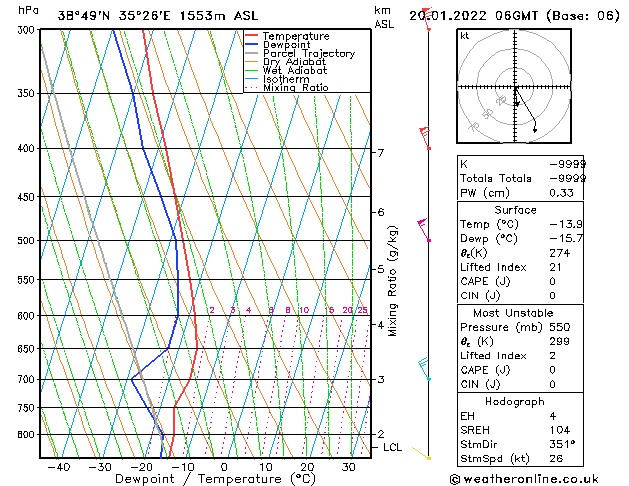Click the red wind barb near 400 hPa
Screen dimensions: 629x486
click(425, 134)
